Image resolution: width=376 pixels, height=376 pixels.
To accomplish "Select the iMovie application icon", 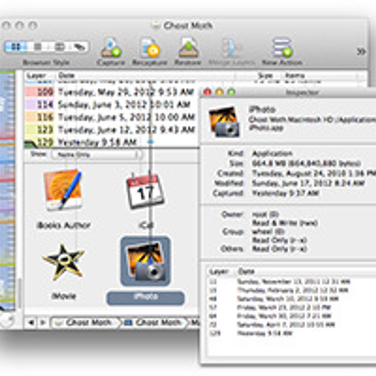I will click(63, 262).
